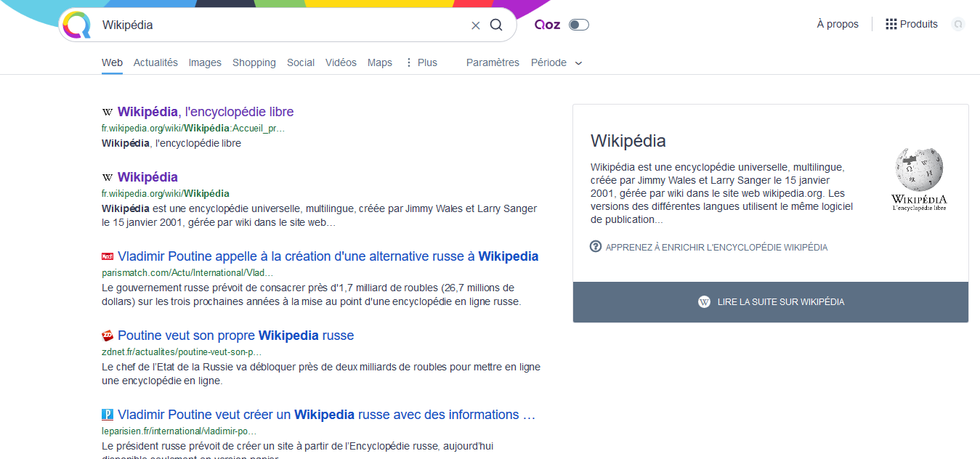
Task: Click the Paris Match favicon
Action: click(x=108, y=256)
